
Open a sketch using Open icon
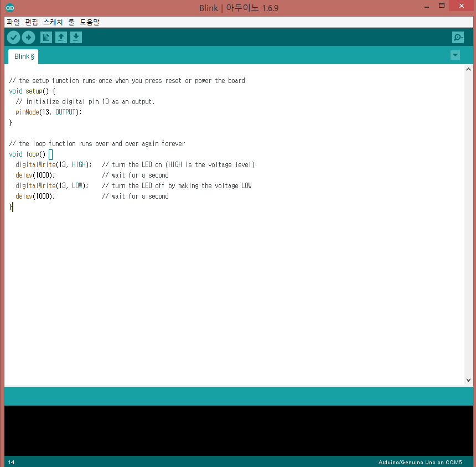pos(61,37)
